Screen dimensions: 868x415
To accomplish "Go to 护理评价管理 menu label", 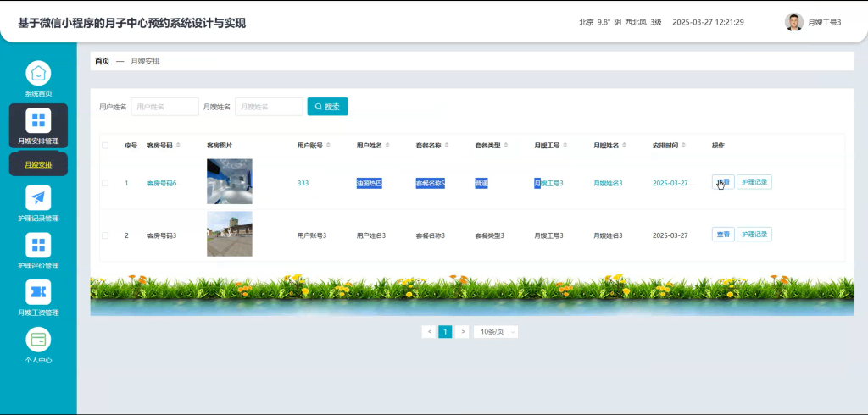I will tap(38, 266).
